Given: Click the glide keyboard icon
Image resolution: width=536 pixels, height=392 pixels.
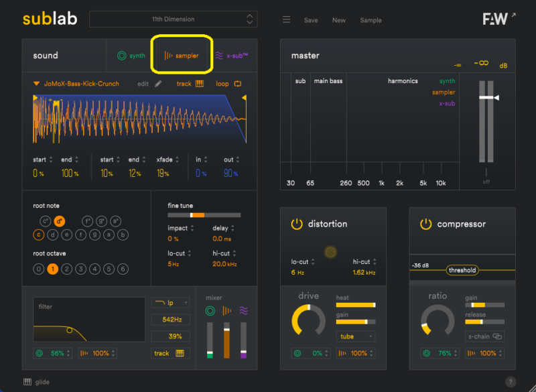Looking at the screenshot, I should pyautogui.click(x=27, y=382).
